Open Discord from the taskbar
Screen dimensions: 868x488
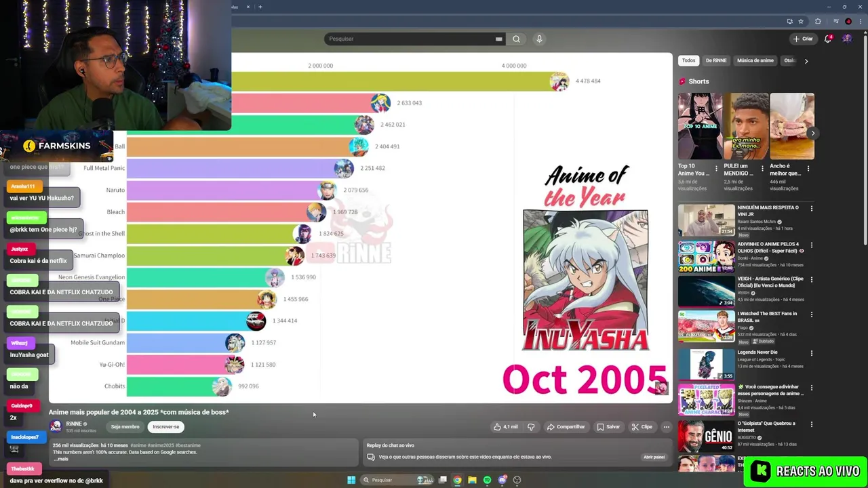pyautogui.click(x=502, y=480)
